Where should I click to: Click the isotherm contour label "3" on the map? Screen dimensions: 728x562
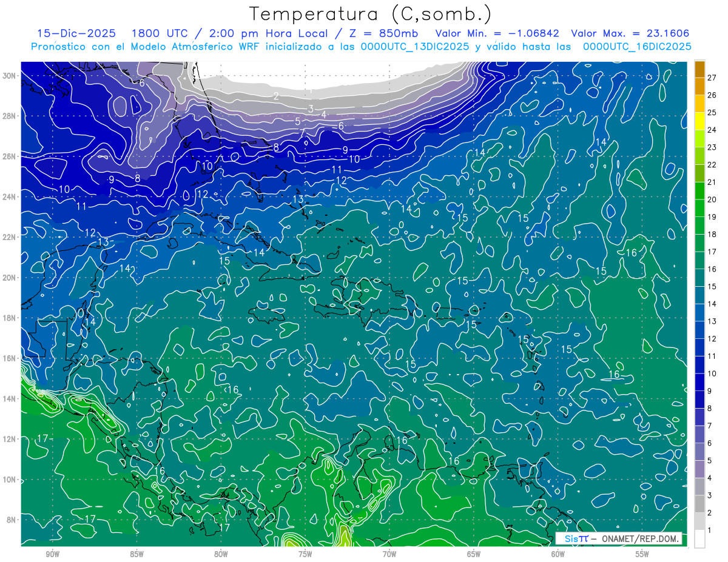click(x=311, y=109)
